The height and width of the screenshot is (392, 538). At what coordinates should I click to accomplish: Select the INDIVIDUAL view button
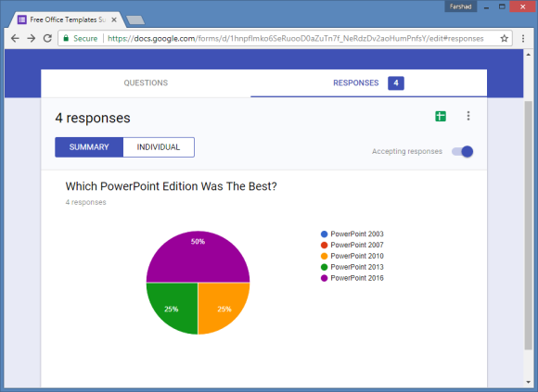coord(159,147)
